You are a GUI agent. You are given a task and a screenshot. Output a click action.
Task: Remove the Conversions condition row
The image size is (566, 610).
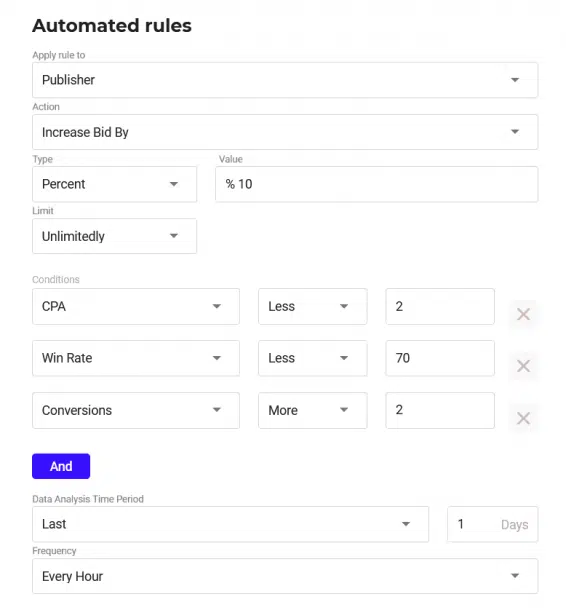click(x=523, y=418)
